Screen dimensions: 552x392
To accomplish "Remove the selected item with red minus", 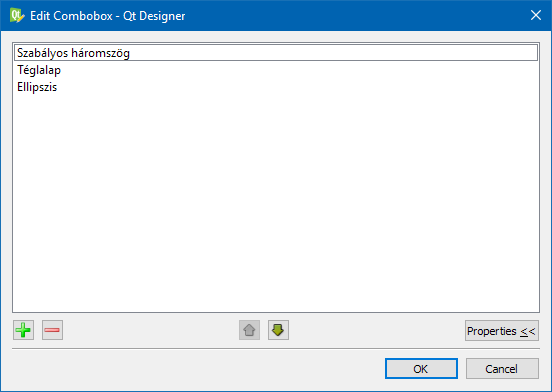I will click(x=52, y=330).
